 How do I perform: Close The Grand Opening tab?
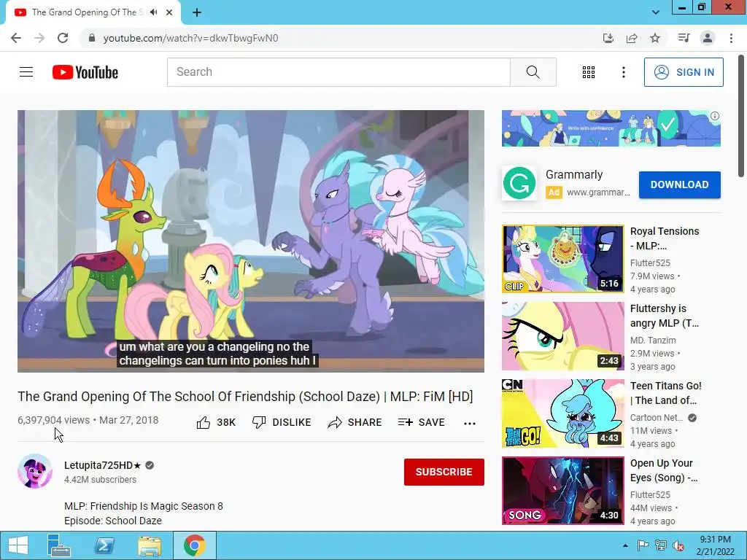(x=169, y=13)
